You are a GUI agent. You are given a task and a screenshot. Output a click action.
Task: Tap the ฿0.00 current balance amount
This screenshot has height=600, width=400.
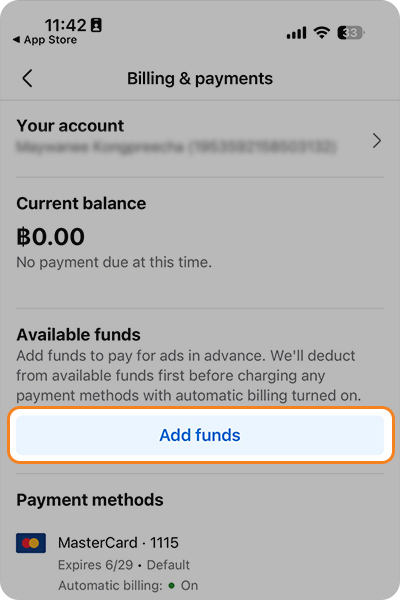tap(51, 236)
